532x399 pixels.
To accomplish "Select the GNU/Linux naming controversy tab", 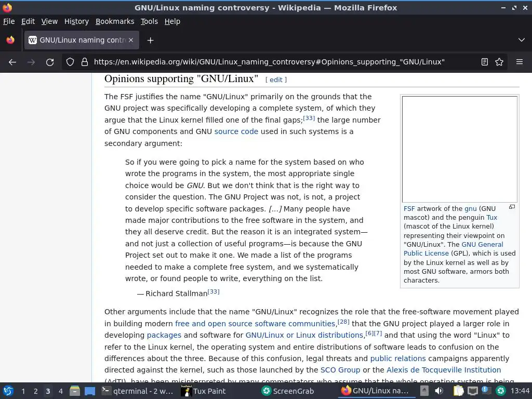I will [82, 40].
